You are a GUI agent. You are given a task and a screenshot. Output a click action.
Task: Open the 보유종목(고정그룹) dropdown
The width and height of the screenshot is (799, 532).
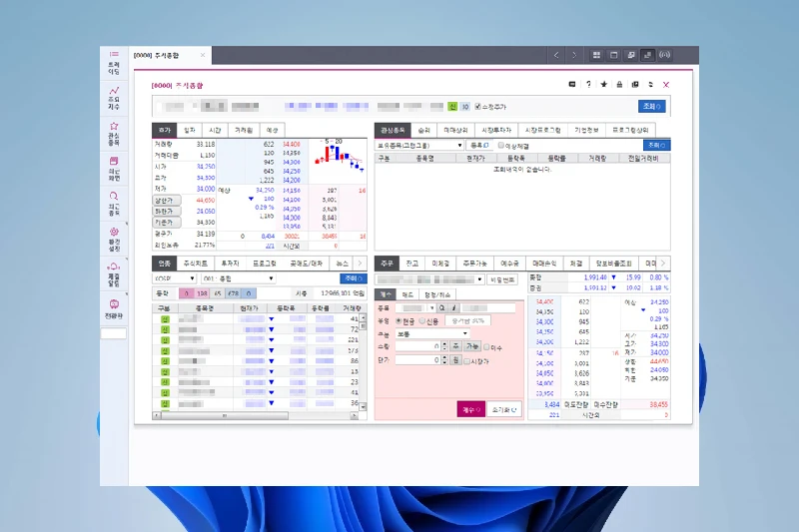click(420, 145)
